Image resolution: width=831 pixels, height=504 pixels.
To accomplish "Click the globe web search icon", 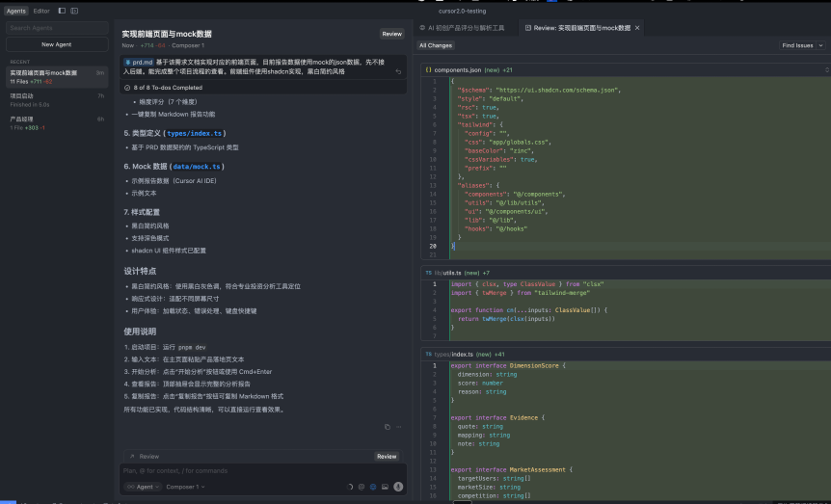I will [x=373, y=487].
